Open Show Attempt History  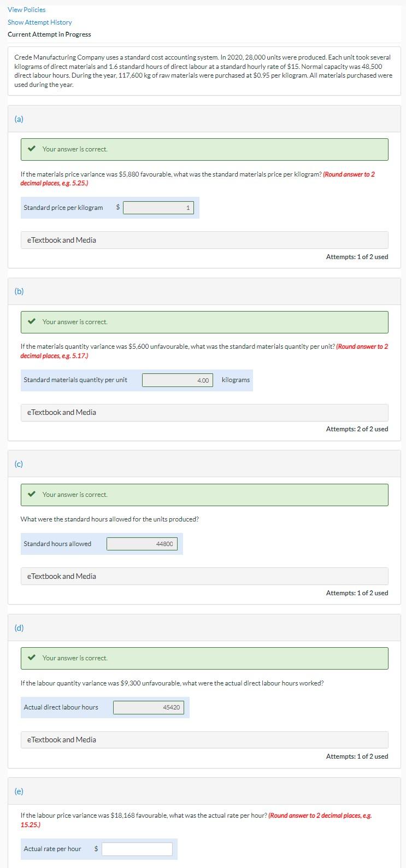pos(39,22)
